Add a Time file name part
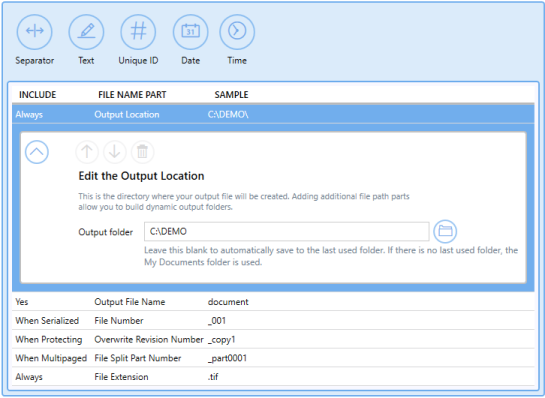This screenshot has width=545, height=398. coord(237,32)
